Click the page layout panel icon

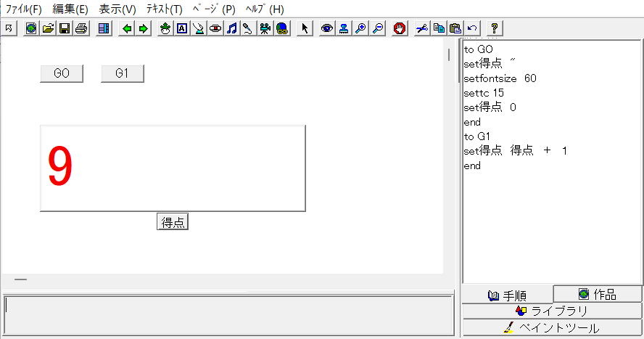click(104, 28)
